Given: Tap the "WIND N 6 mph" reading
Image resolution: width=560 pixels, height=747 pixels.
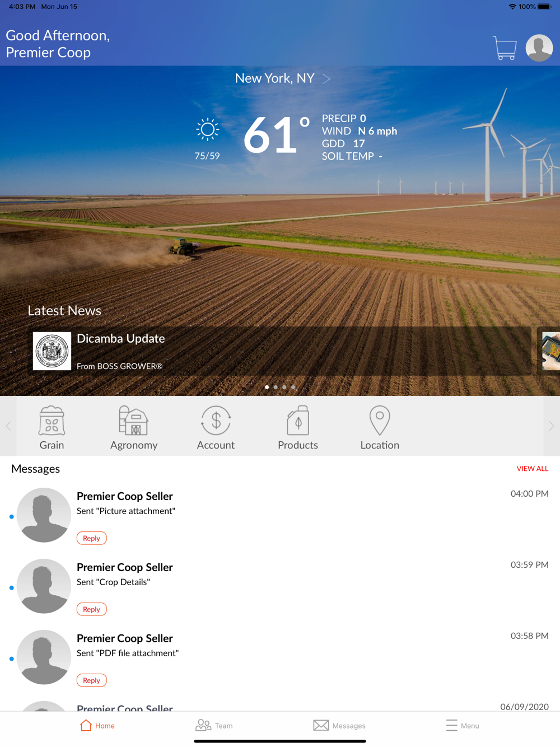Looking at the screenshot, I should 360,131.
